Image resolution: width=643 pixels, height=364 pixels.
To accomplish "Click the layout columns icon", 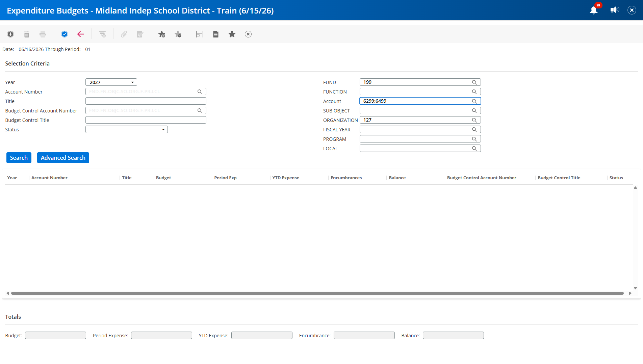I will [200, 34].
